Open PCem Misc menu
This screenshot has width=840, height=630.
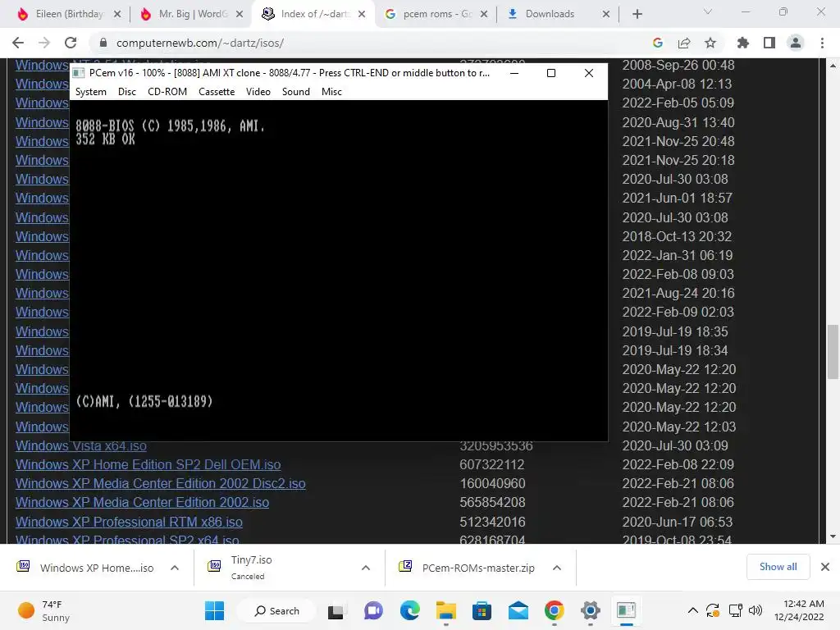point(331,92)
